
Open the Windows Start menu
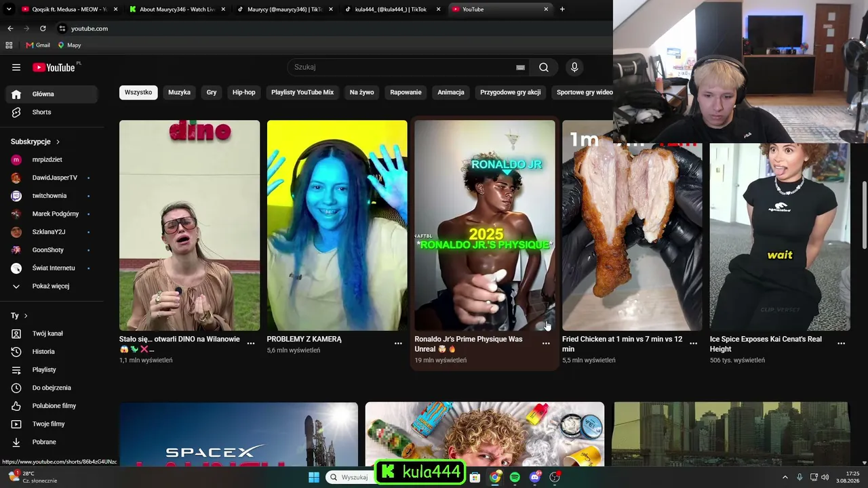tap(314, 477)
